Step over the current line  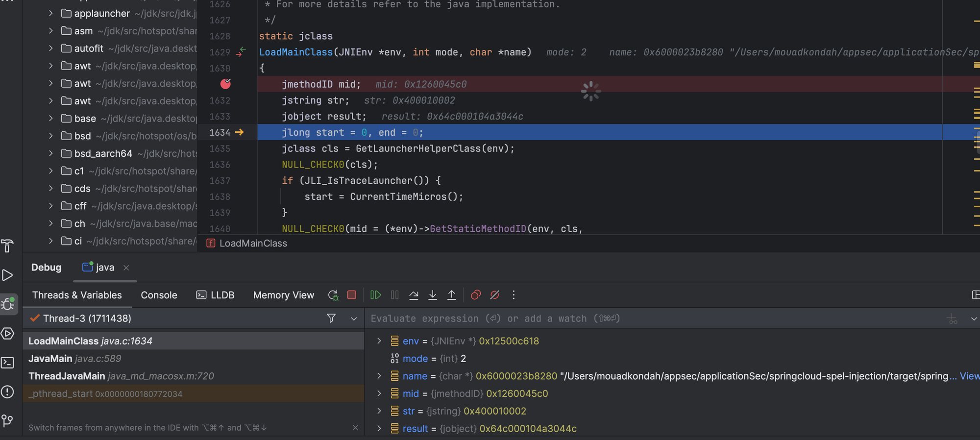(x=414, y=295)
